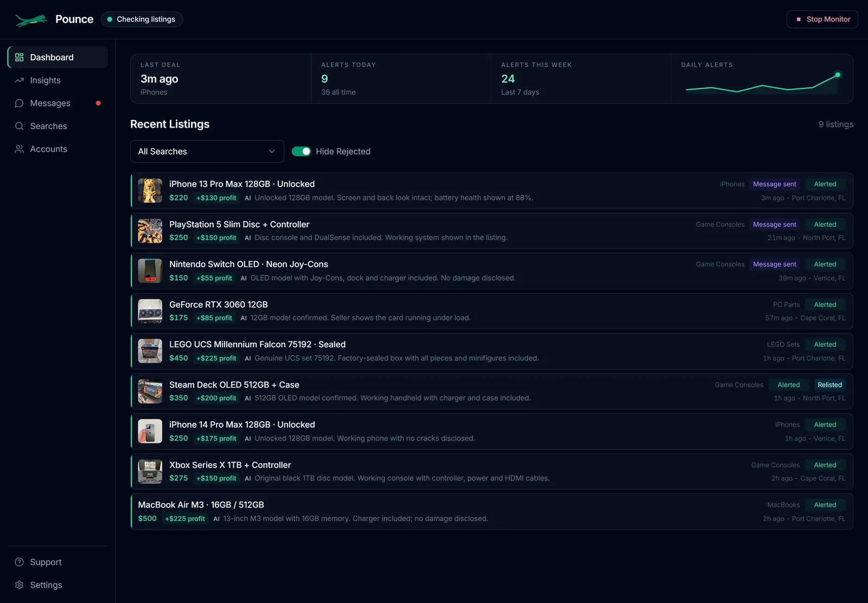This screenshot has height=603, width=868.
Task: Click the Support help-circle icon
Action: 20,562
